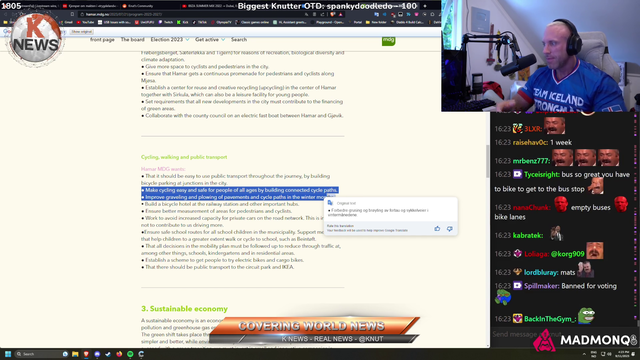This screenshot has width=640, height=360.
Task: Click the page vertical scrollbar thumb
Action: point(487,161)
